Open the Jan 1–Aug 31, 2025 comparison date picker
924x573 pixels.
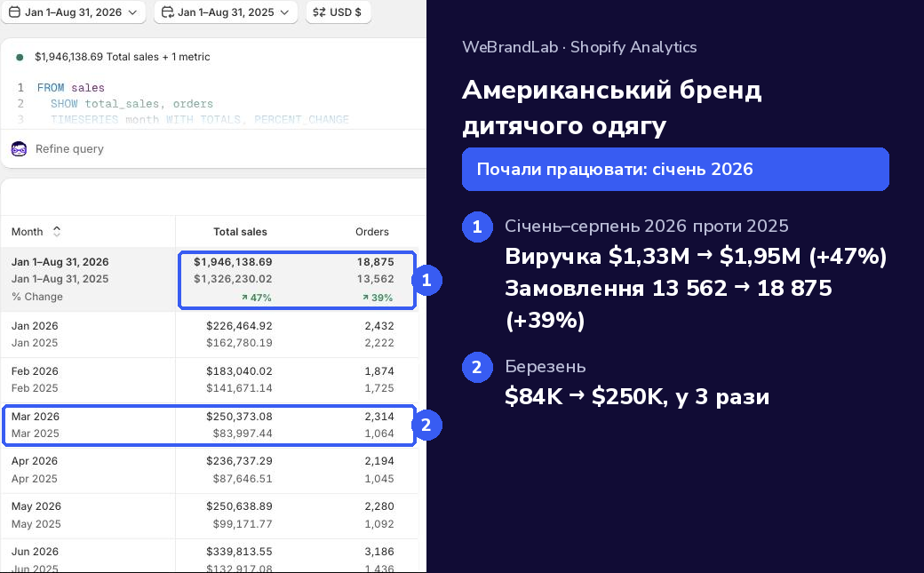[226, 12]
